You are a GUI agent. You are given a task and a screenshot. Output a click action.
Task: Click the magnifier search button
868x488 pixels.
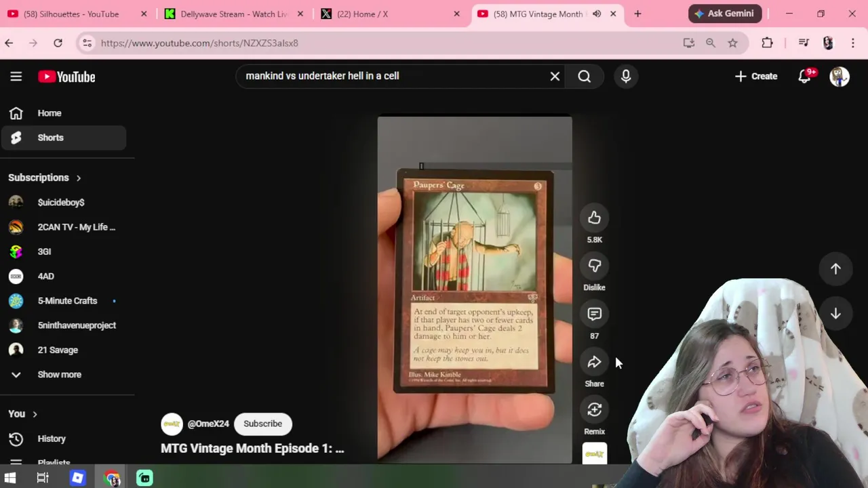[585, 76]
